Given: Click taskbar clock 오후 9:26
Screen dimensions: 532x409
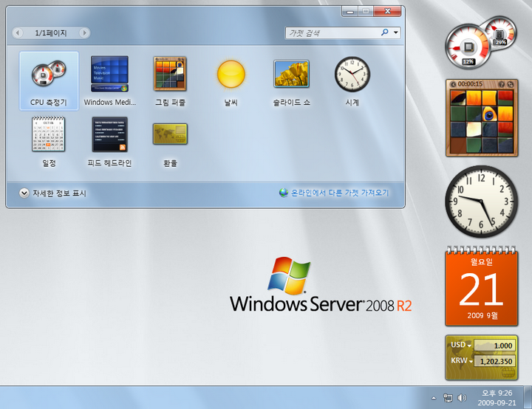Looking at the screenshot, I should pos(497,398).
